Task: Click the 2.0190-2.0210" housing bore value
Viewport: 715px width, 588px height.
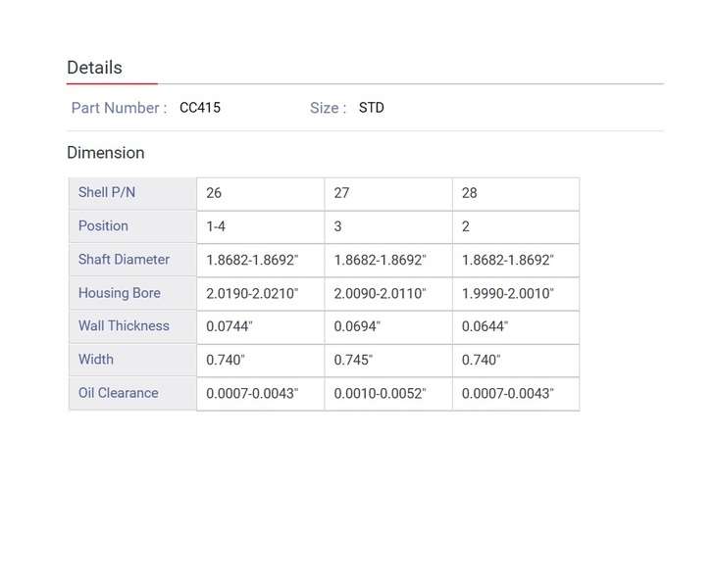Action: tap(252, 293)
